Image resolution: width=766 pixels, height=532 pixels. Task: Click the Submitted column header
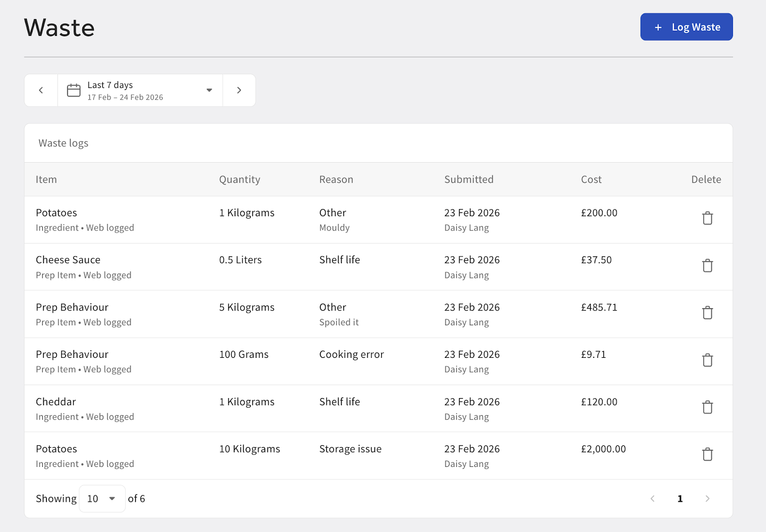tap(468, 179)
